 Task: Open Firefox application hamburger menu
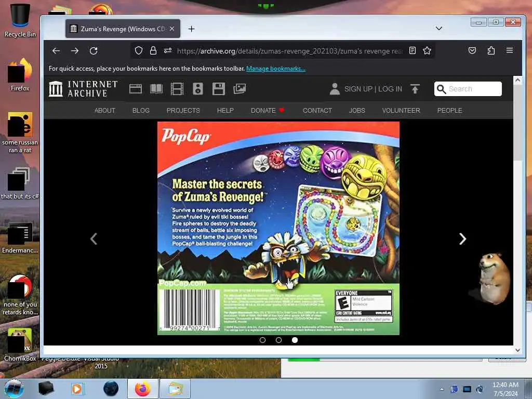510,50
